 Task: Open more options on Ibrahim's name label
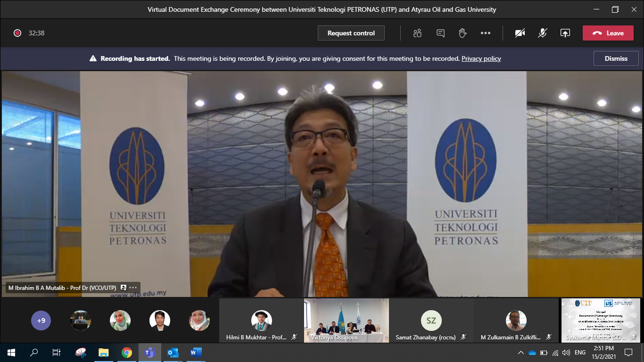pos(132,288)
